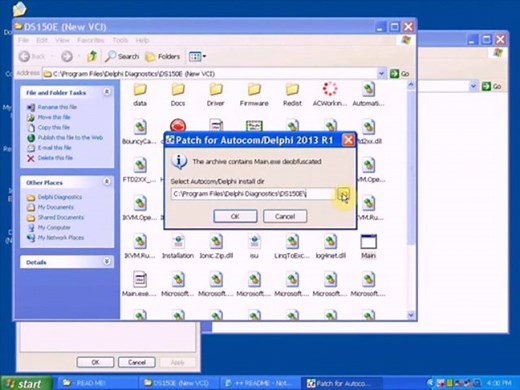Click Rename this file link
Screen dimensions: 520x390
coord(57,107)
